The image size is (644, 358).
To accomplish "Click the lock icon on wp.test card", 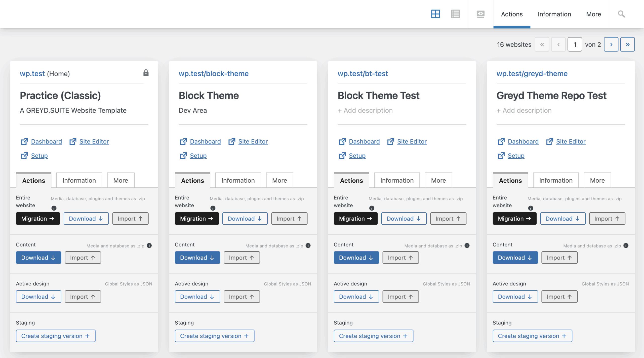I will tap(146, 73).
